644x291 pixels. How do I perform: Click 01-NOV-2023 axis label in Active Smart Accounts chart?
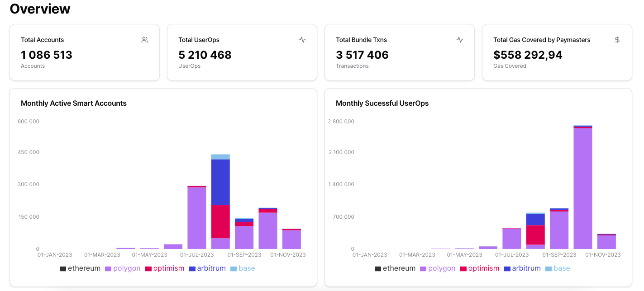(x=288, y=255)
